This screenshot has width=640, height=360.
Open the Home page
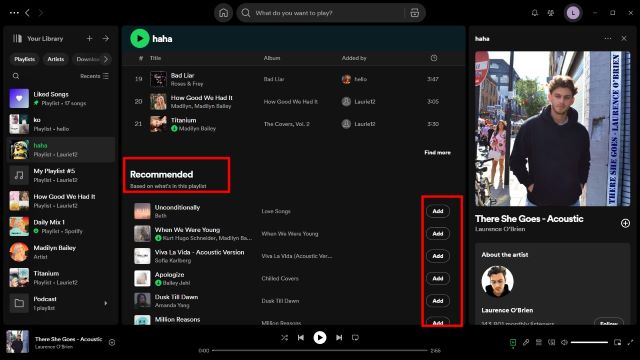tap(223, 13)
